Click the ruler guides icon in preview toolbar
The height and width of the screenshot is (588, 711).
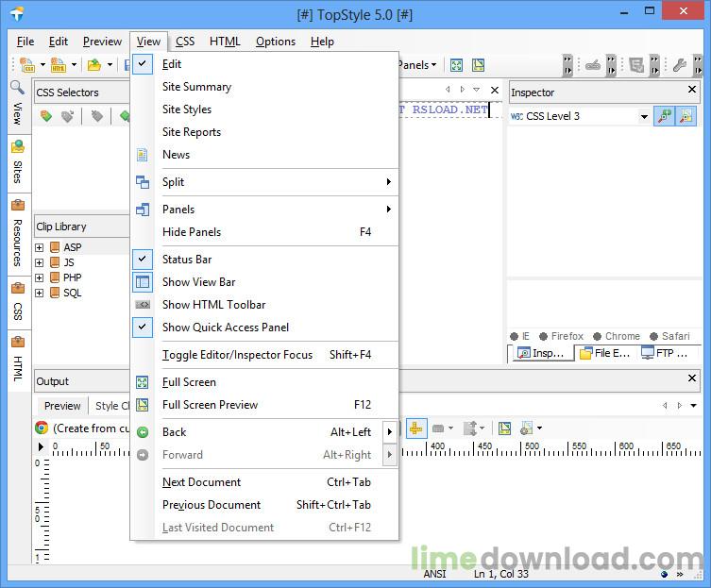(415, 428)
